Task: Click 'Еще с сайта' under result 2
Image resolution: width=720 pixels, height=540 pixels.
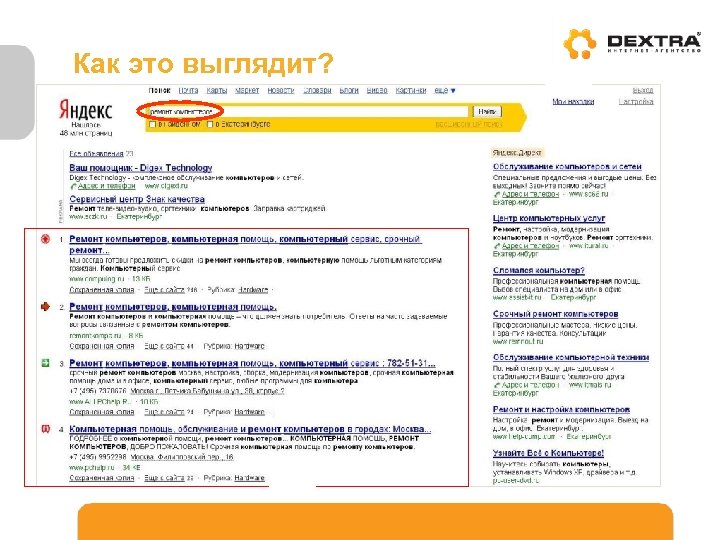Action: pos(164,346)
